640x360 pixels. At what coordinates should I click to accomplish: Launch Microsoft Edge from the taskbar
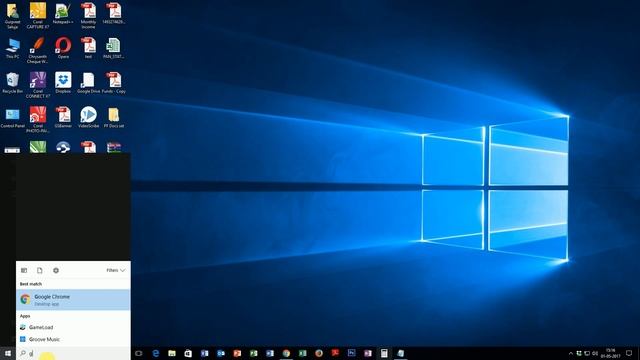tap(156, 353)
